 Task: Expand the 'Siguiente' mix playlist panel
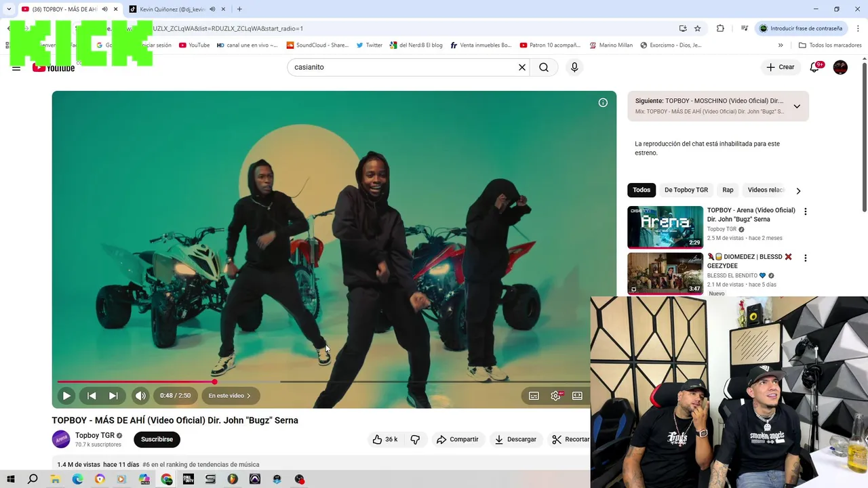tap(797, 106)
